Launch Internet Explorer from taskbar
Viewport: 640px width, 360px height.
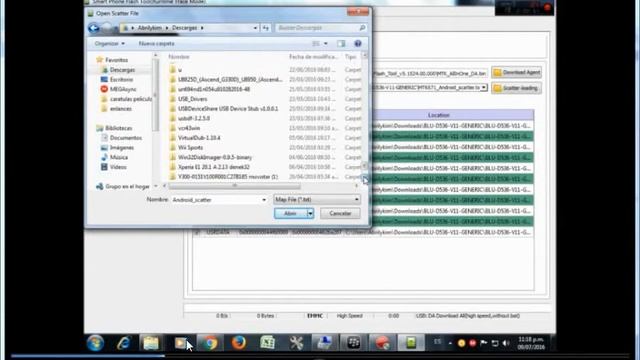(123, 343)
